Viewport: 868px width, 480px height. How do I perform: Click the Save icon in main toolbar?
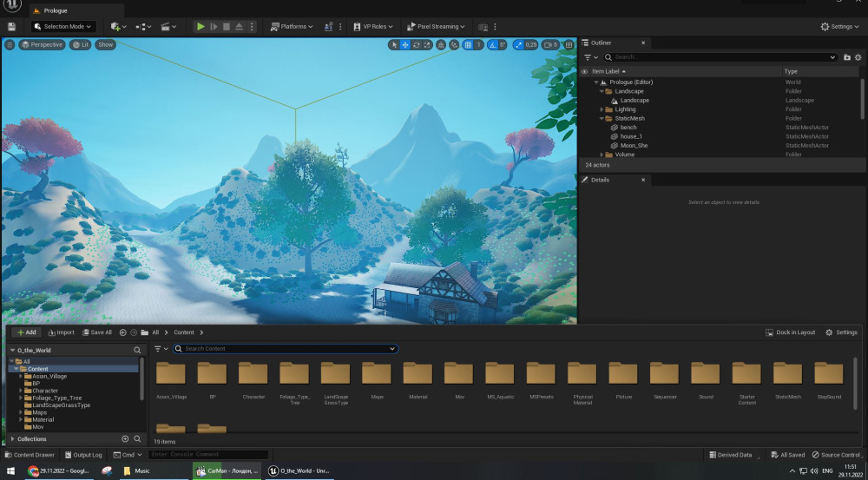(11, 27)
